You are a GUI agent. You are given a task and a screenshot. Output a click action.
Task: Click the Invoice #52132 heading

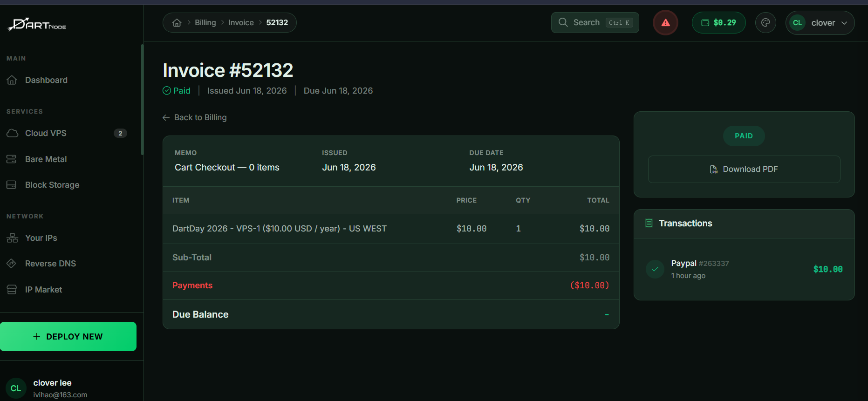(x=228, y=70)
